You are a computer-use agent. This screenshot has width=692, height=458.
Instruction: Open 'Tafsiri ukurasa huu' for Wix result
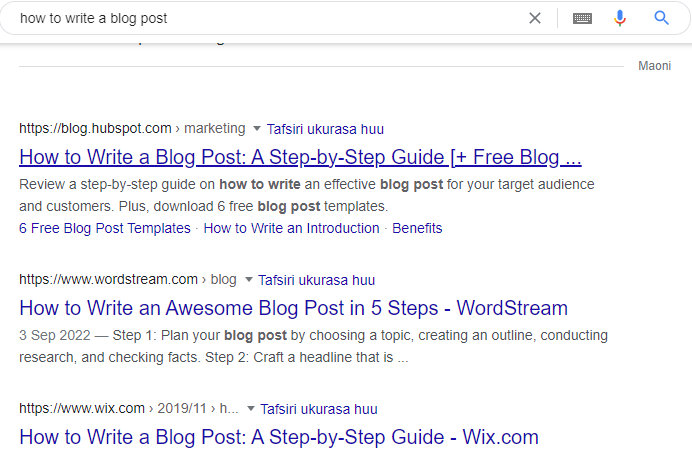pyautogui.click(x=319, y=409)
